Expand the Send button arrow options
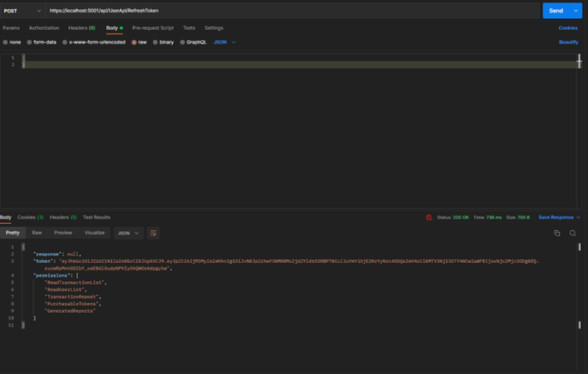 point(576,11)
